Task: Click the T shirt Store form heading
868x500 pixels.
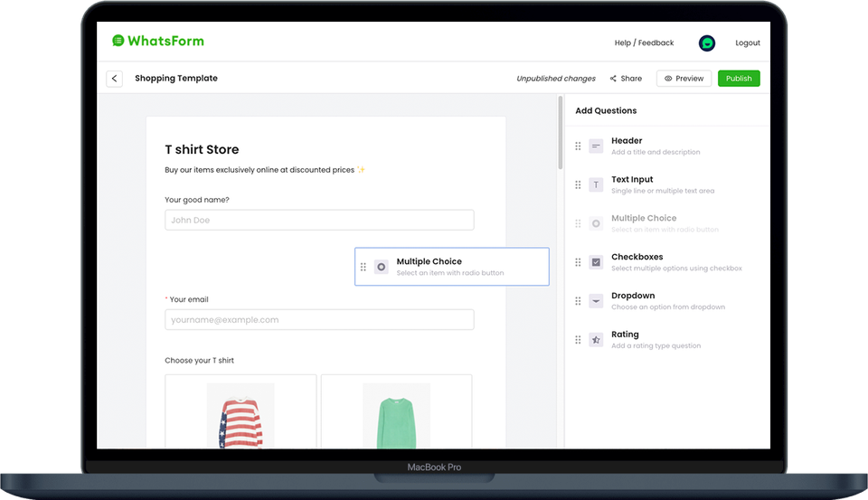Action: tap(202, 149)
